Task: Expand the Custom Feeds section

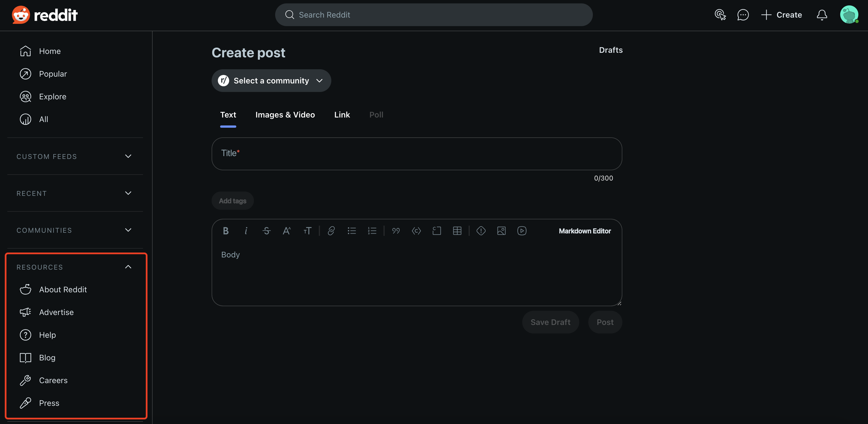Action: click(128, 156)
